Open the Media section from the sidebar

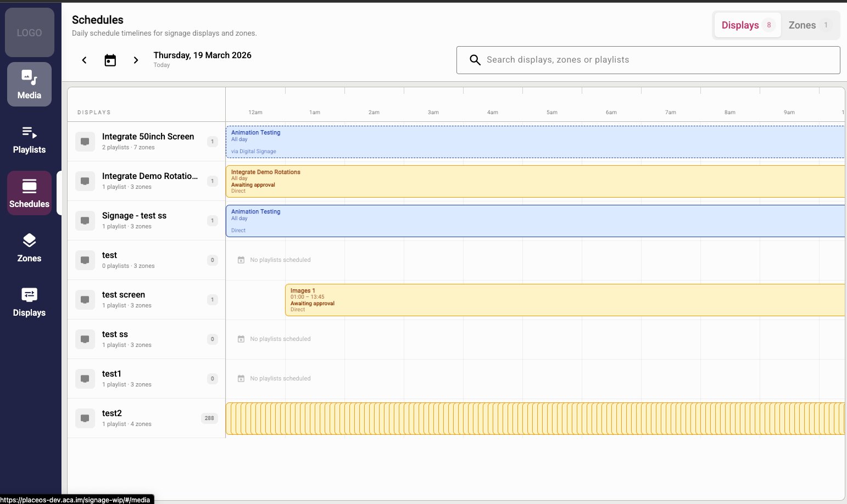(29, 83)
